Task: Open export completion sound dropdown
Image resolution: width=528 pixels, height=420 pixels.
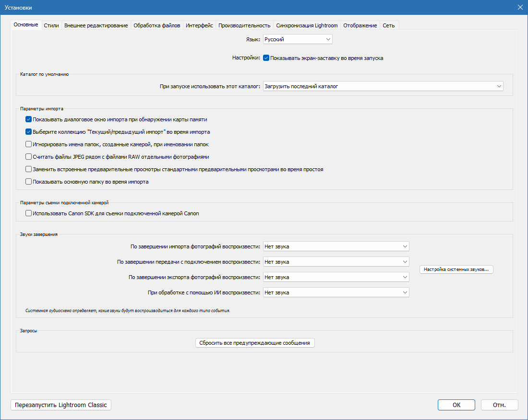Action: click(336, 278)
